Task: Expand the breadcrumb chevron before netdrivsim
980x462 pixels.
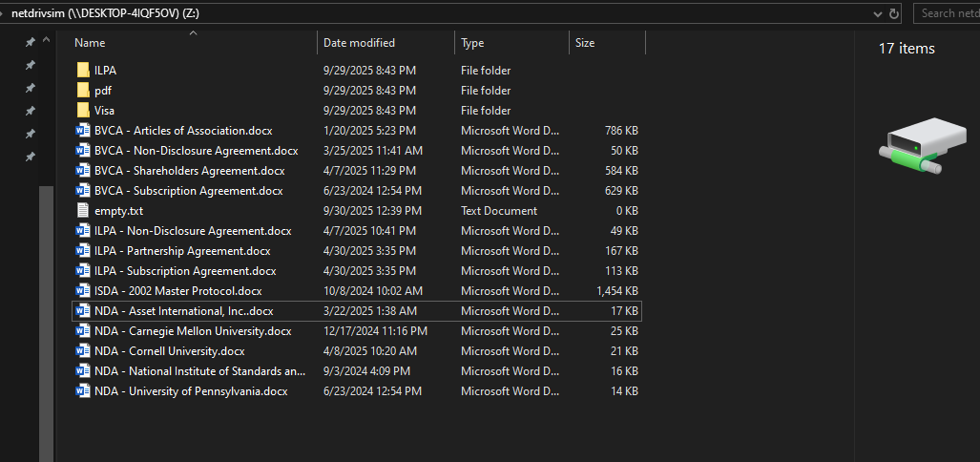Action: coord(3,13)
